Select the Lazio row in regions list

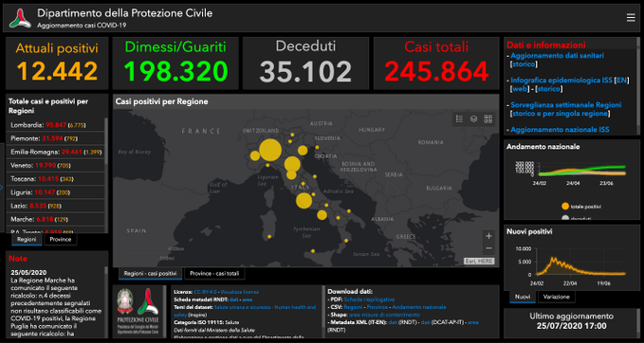point(55,206)
